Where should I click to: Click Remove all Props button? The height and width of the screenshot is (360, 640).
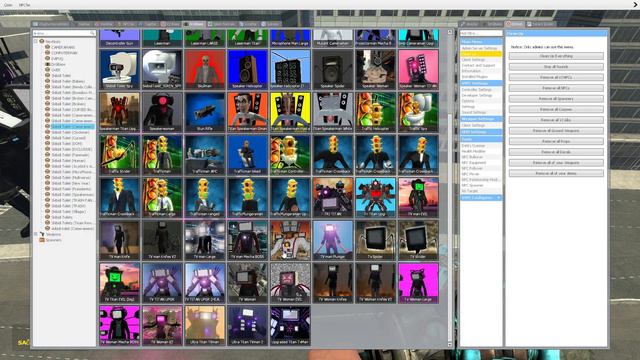[x=556, y=141]
